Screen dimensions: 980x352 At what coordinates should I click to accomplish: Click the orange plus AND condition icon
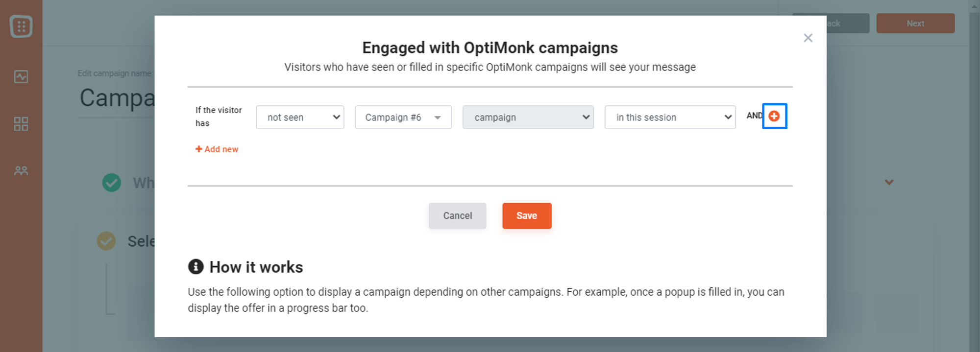point(774,116)
